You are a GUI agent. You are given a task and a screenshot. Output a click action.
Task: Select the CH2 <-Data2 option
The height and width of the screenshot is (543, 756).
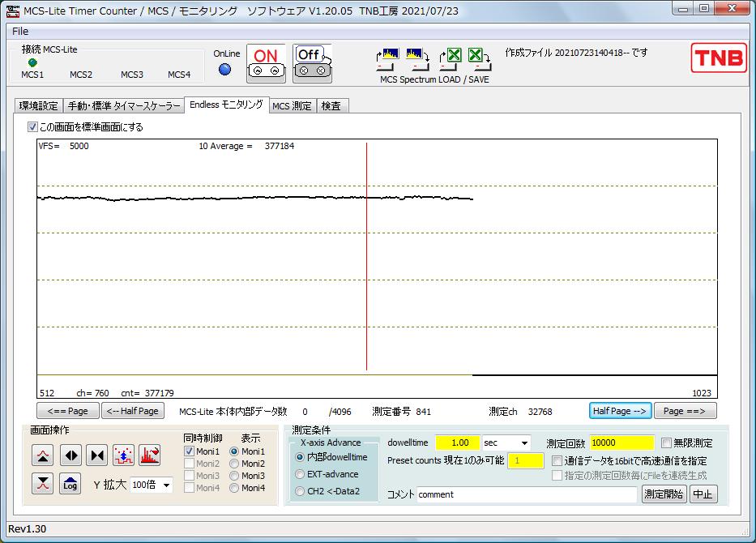pos(300,491)
